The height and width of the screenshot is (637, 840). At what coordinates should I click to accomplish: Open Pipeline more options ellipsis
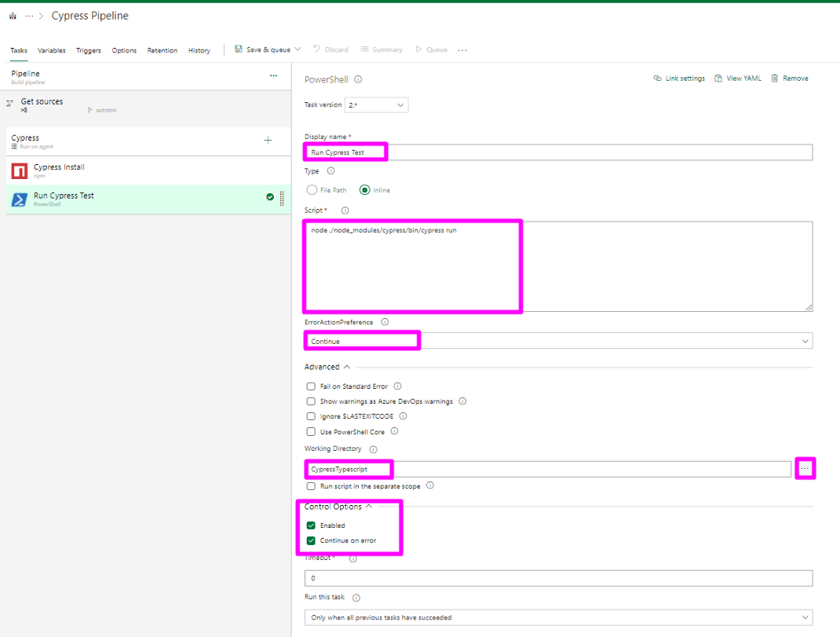tap(274, 75)
